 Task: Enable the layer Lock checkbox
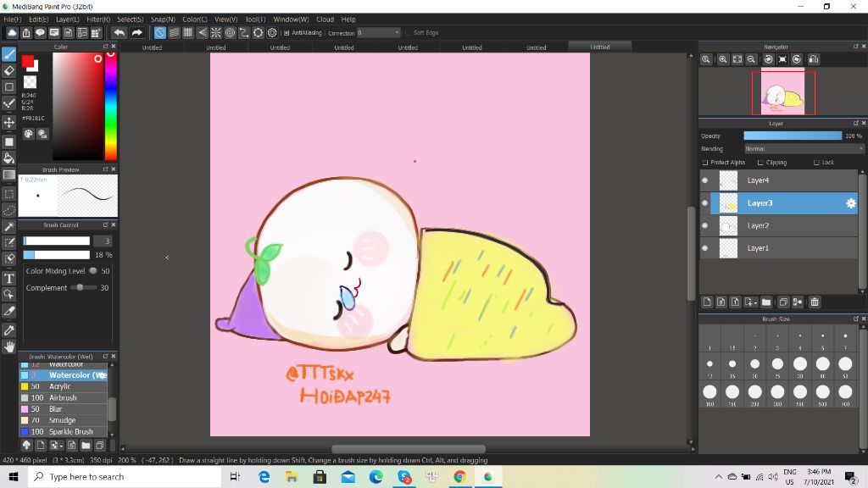point(816,163)
